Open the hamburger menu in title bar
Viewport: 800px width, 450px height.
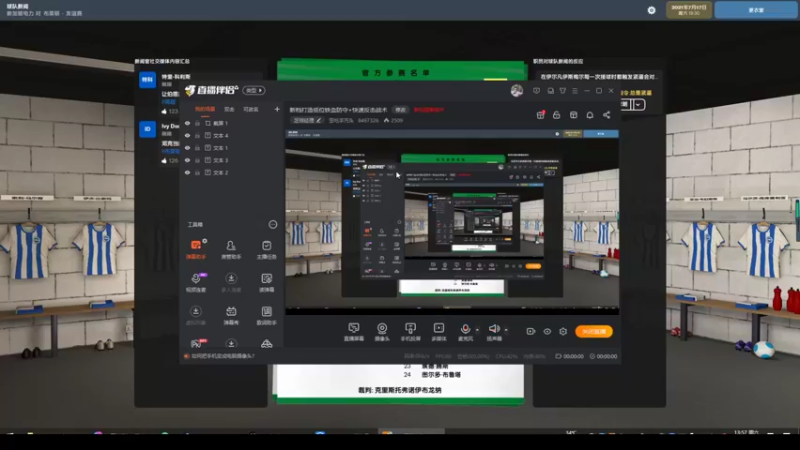pos(575,91)
